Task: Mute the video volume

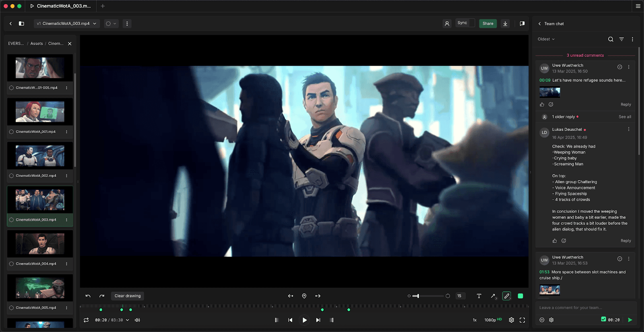Action: tap(137, 320)
